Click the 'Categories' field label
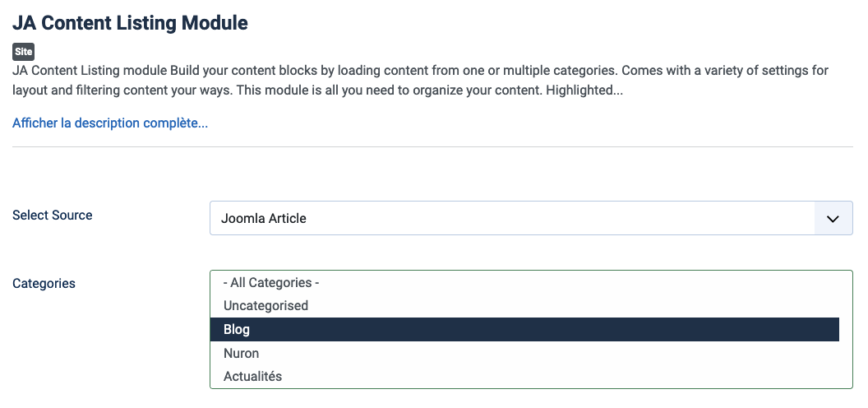Image resolution: width=868 pixels, height=408 pixels. [x=44, y=283]
